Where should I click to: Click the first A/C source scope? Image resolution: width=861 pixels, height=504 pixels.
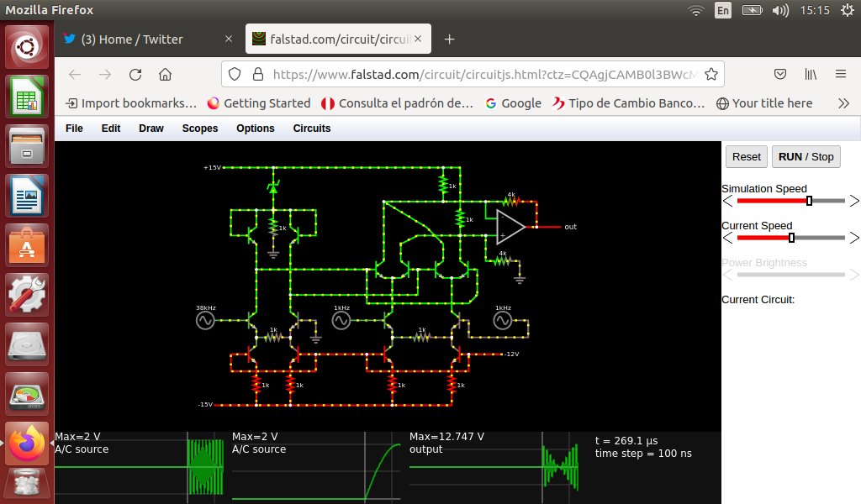(140, 466)
